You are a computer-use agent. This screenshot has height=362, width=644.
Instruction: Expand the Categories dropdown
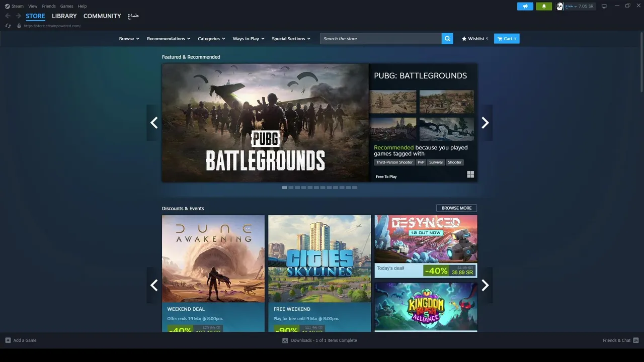point(211,39)
